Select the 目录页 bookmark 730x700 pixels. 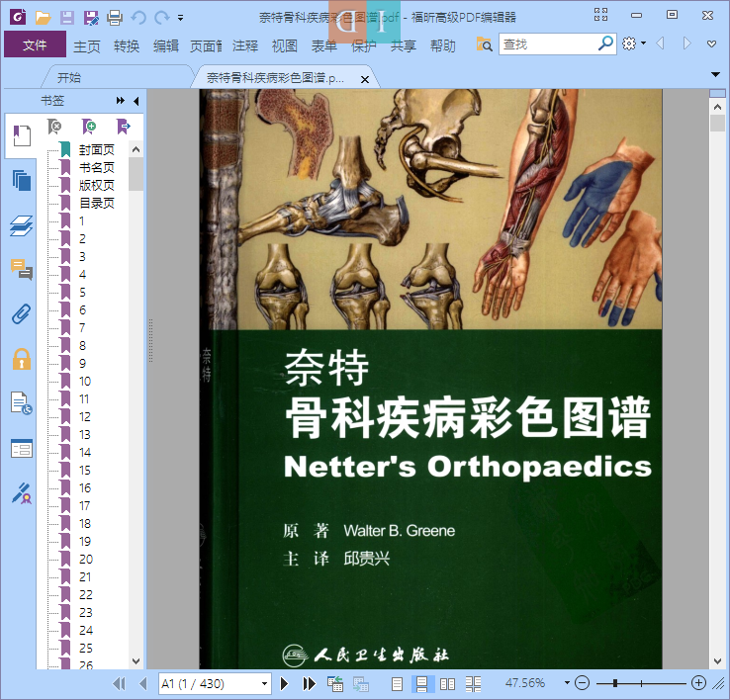point(96,203)
